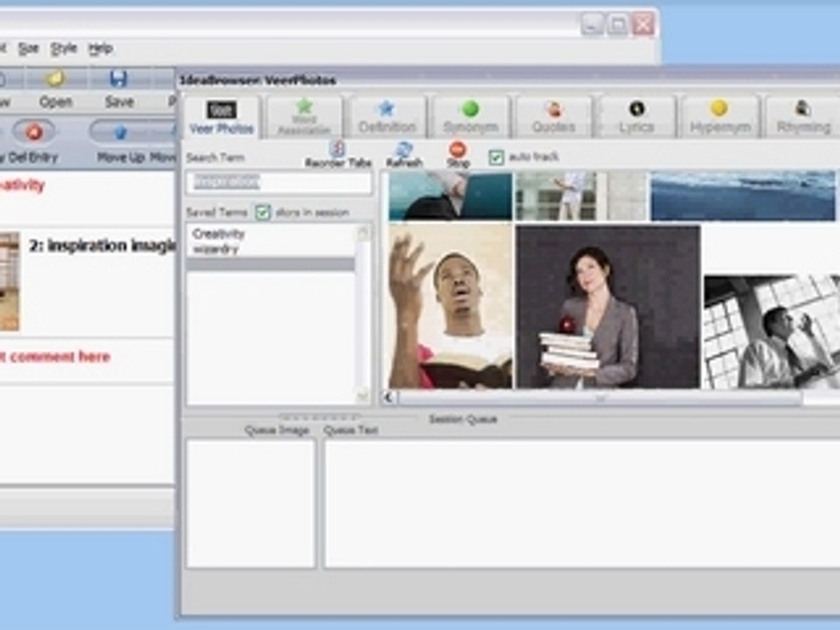Switch to the Lyrics tab
This screenshot has width=840, height=630.
pyautogui.click(x=636, y=117)
